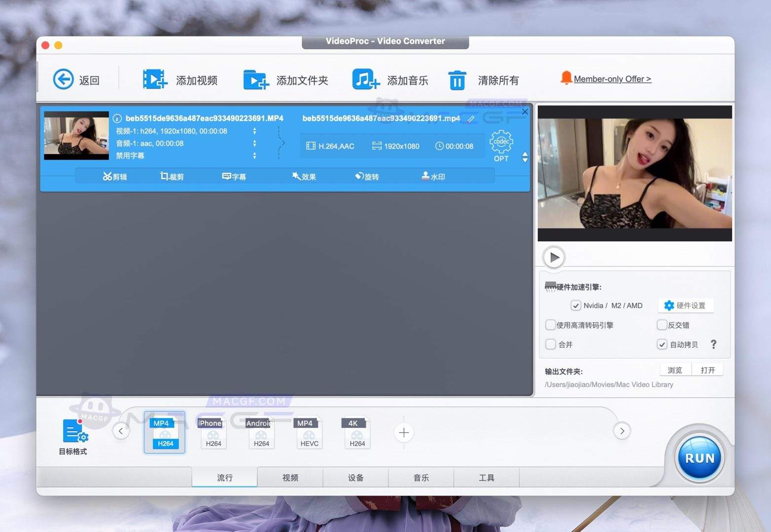Switch to the 音乐 tab
Screen dimensions: 771x532
click(421, 477)
